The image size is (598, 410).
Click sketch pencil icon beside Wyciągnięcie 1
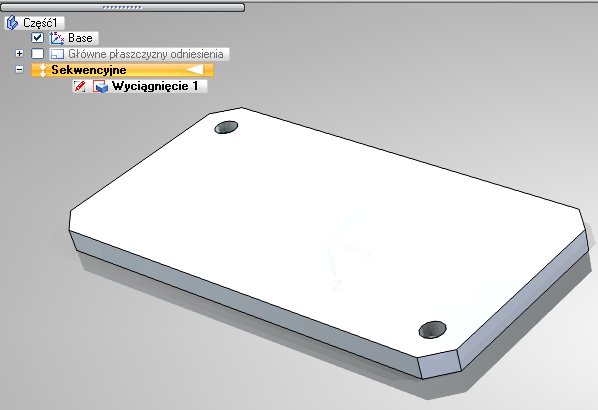80,86
